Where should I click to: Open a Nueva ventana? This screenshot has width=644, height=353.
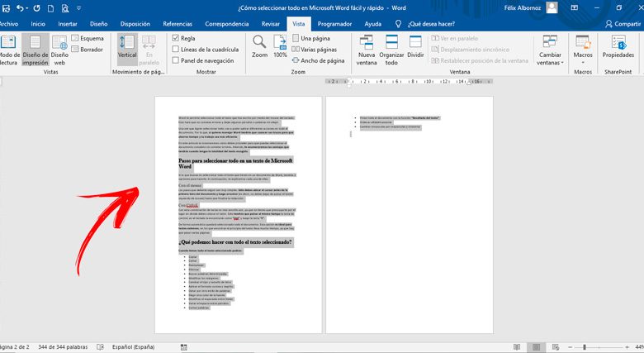pyautogui.click(x=367, y=50)
